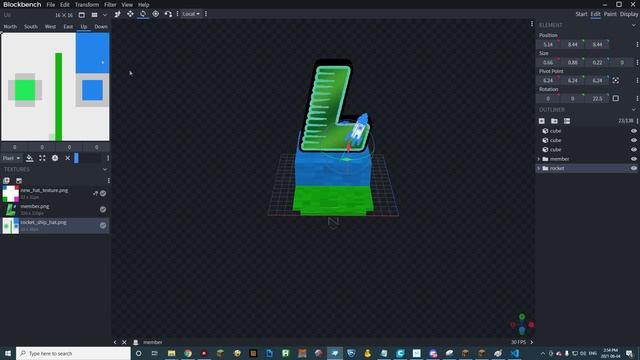Click the create texture icon
This screenshot has height=360, width=640.
pyautogui.click(x=19, y=180)
